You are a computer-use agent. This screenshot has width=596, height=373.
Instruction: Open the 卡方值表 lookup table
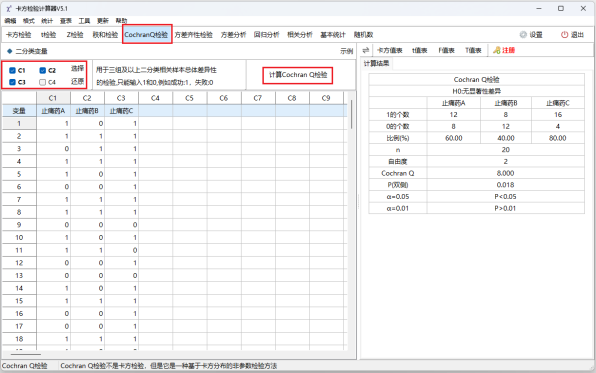coord(390,50)
